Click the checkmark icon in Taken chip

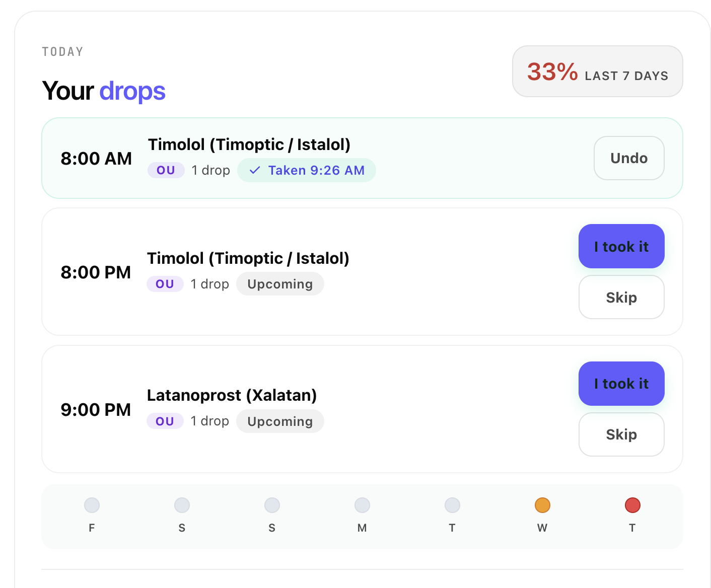(255, 170)
